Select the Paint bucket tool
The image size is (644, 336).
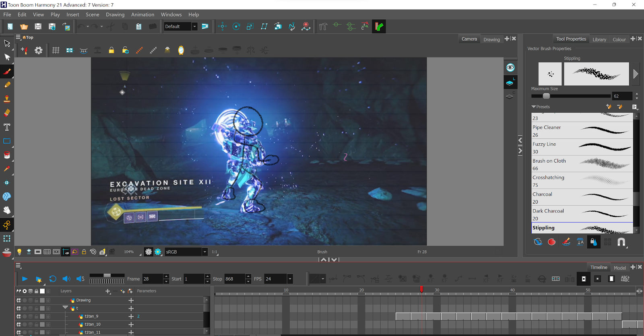7,155
